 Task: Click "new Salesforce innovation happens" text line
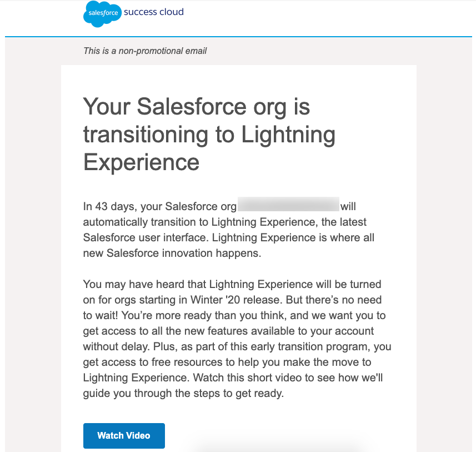coord(172,254)
